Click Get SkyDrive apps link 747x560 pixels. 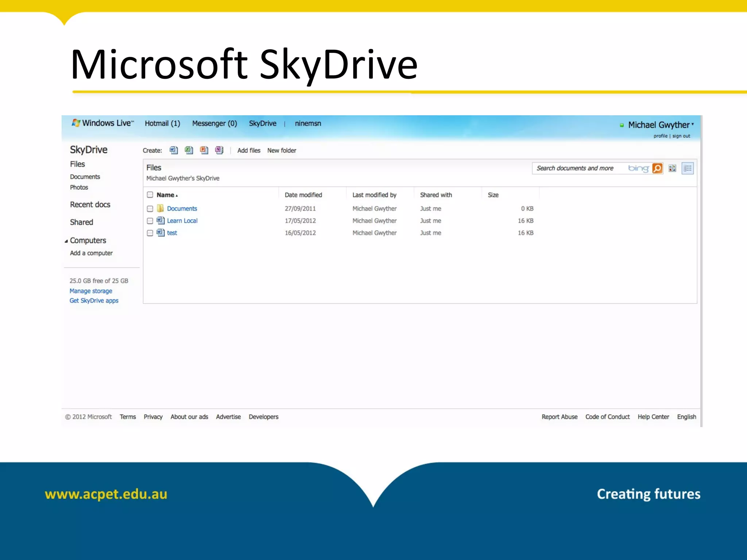tap(94, 300)
